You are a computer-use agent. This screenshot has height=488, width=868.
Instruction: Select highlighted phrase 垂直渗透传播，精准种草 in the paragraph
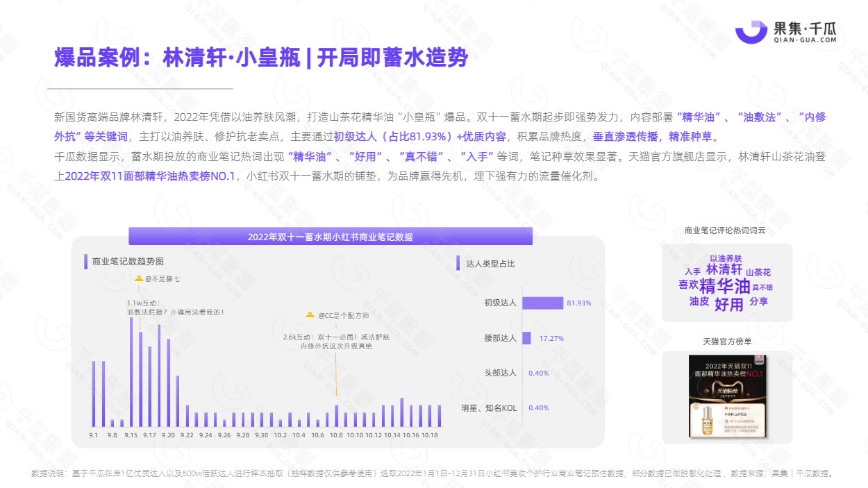653,136
